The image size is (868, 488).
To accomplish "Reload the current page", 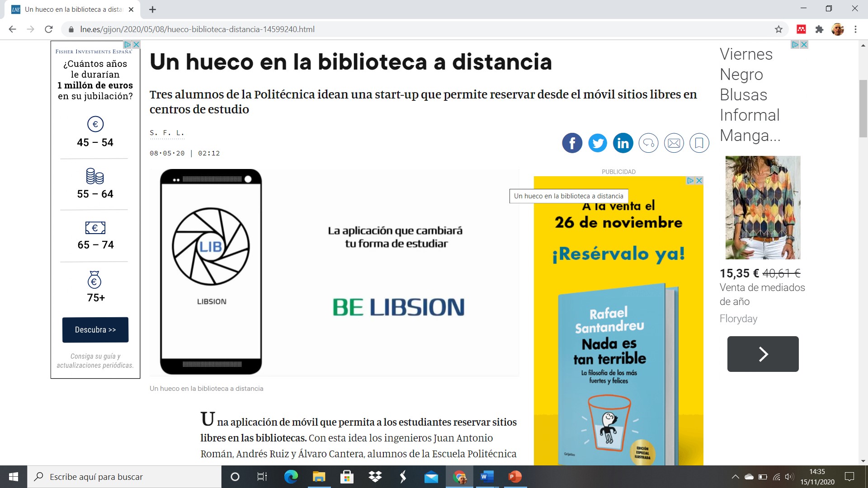I will pyautogui.click(x=49, y=29).
